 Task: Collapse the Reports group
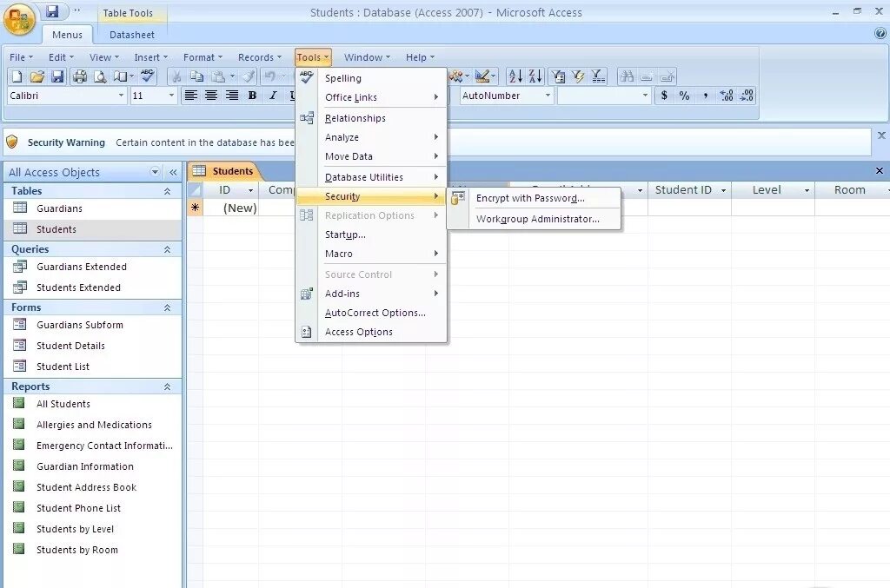click(x=167, y=386)
